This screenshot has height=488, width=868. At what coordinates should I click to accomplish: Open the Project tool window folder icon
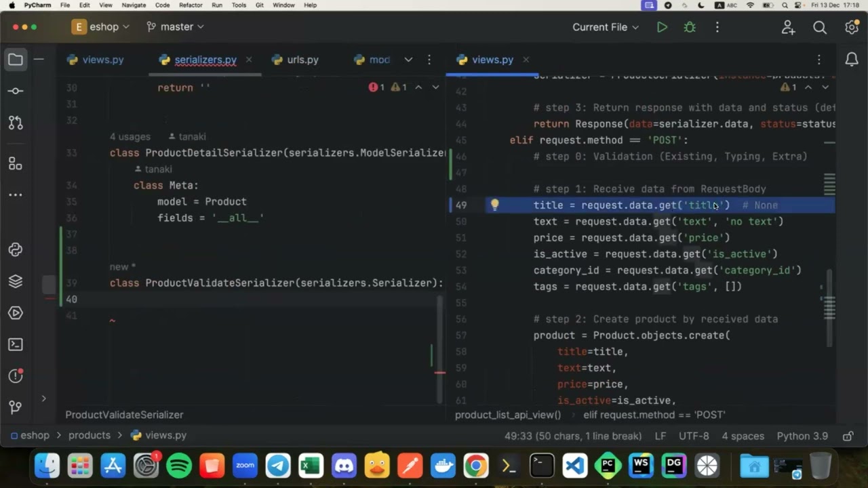(15, 60)
